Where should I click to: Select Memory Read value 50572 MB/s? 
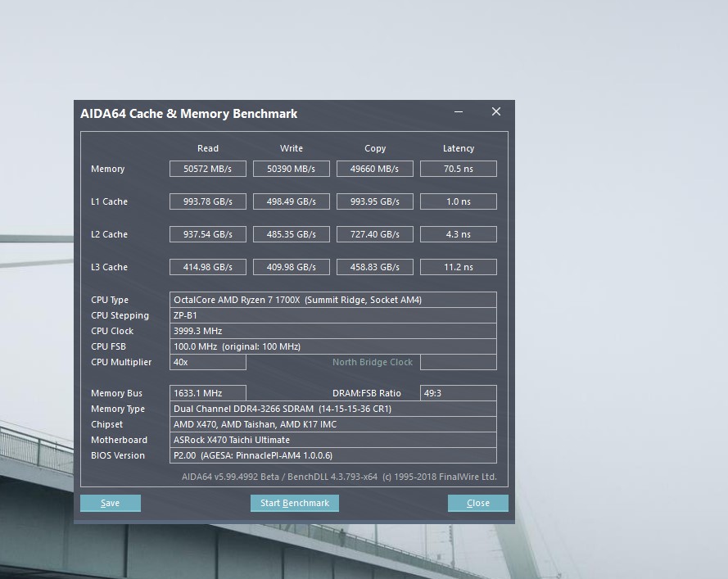coord(207,169)
